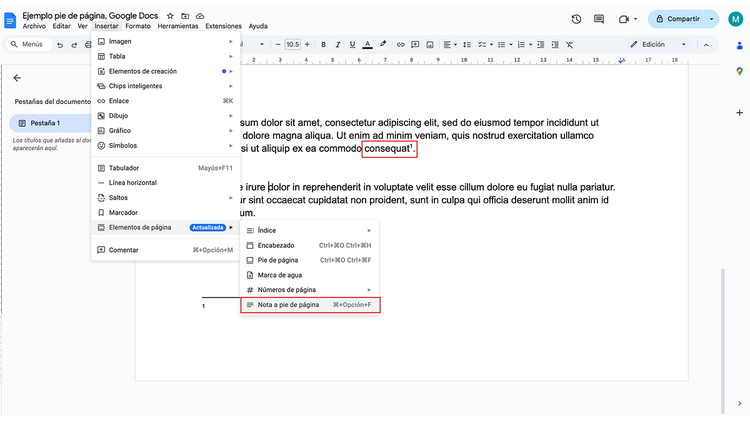The width and height of the screenshot is (750, 422).
Task: Open Edición mode dropdown
Action: click(x=658, y=44)
